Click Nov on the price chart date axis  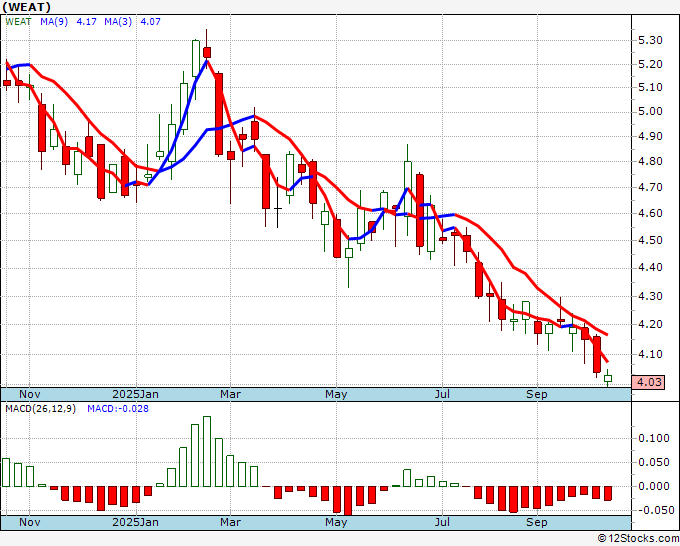pyautogui.click(x=29, y=394)
